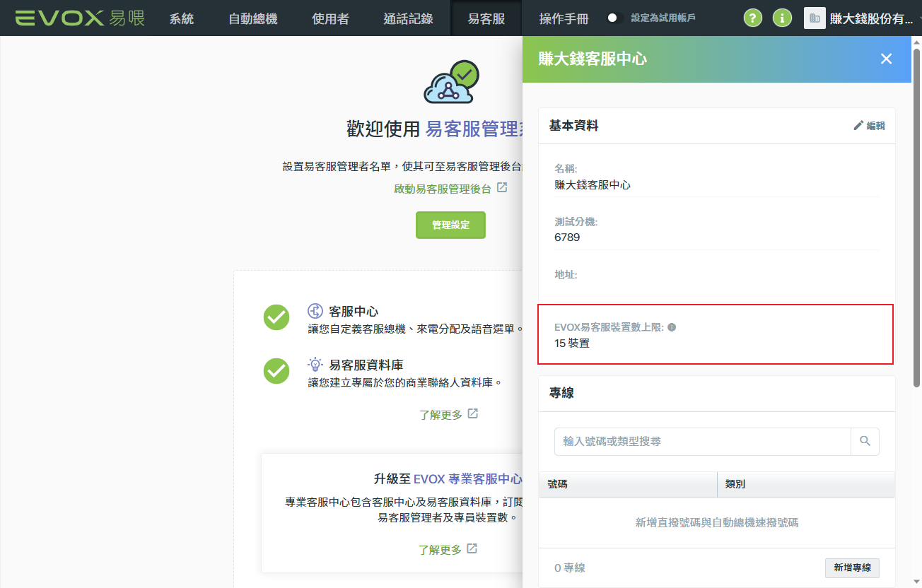Click external link icon beside 啟動易客服管理後台
This screenshot has width=922, height=588.
pos(502,188)
